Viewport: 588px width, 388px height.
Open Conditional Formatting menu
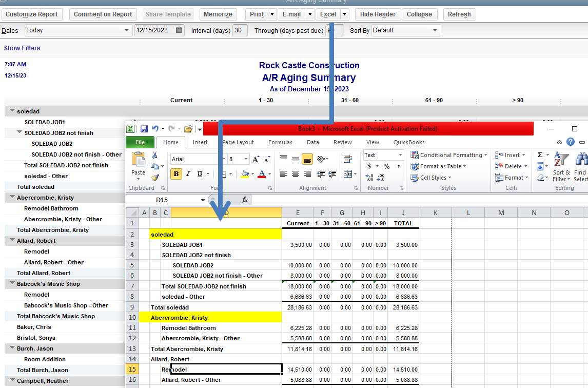click(x=449, y=155)
